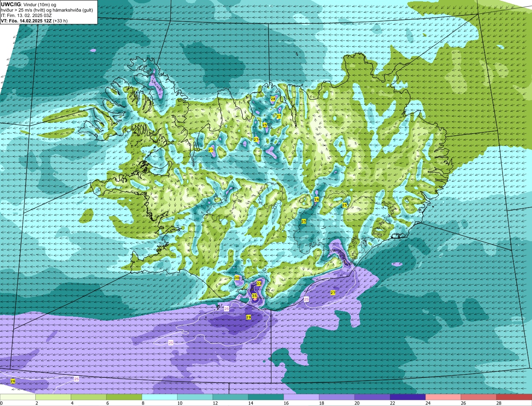Image resolution: width=532 pixels, height=406 pixels.
Task: Click the light green 4–6 m/s legend swatch
Action: coord(89,397)
